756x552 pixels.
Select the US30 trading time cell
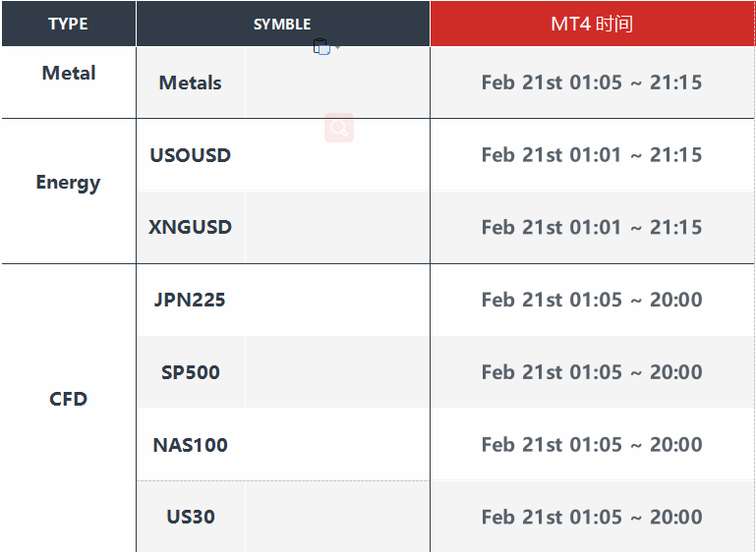coord(592,517)
